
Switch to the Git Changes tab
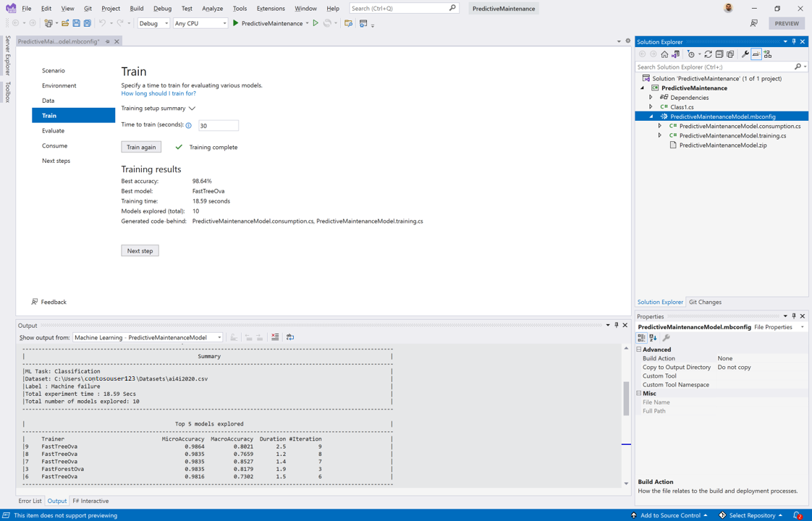tap(704, 302)
